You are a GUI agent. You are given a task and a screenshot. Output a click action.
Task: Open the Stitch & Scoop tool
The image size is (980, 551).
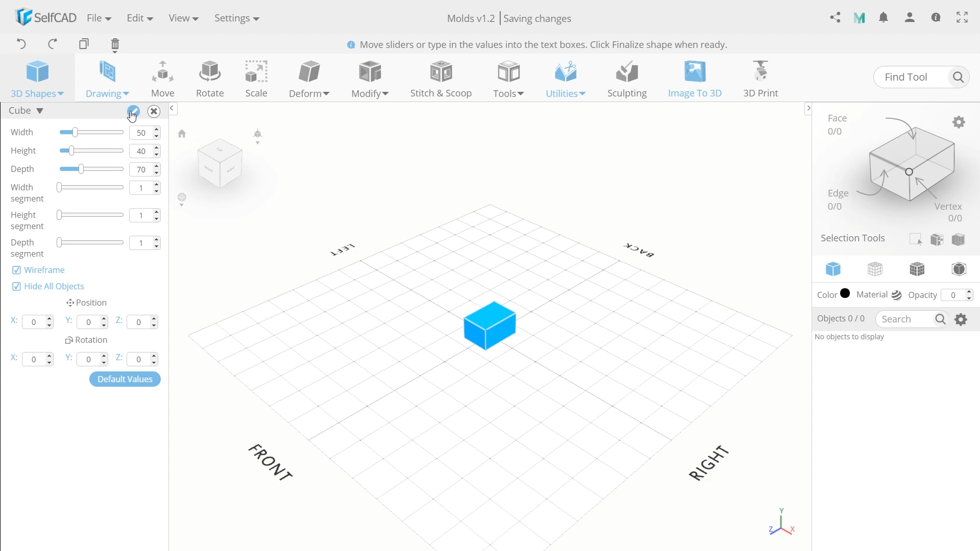[441, 79]
